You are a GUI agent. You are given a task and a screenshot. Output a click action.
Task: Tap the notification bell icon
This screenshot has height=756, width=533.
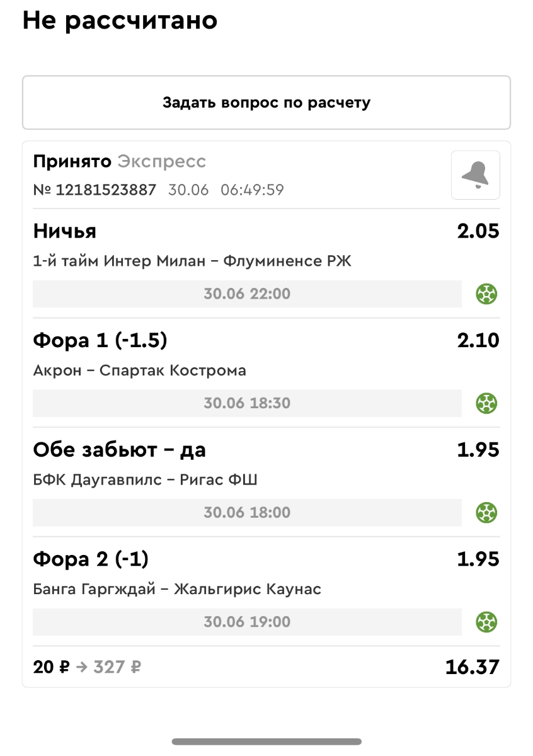475,175
